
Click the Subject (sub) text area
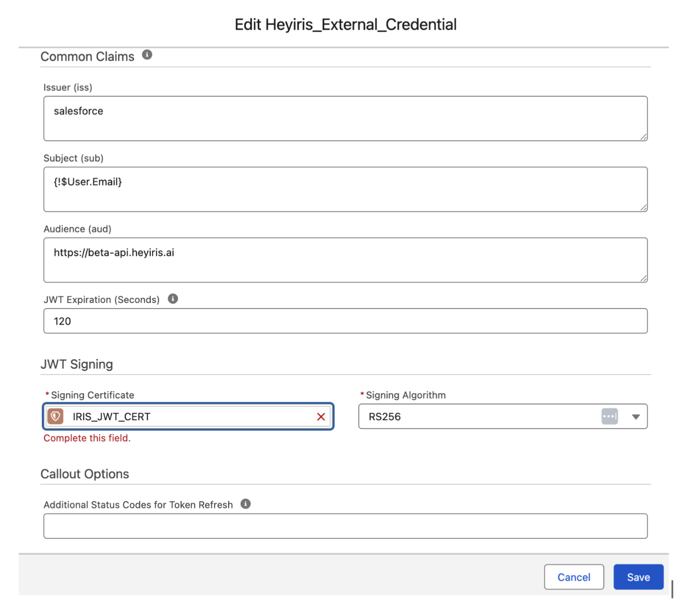pyautogui.click(x=345, y=189)
